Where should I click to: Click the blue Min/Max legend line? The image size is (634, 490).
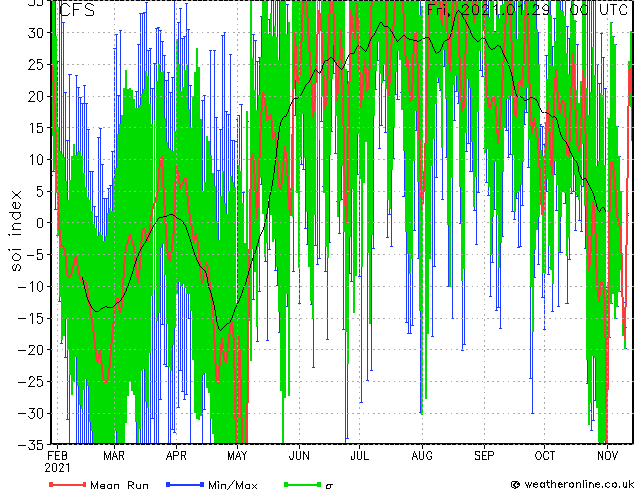(x=185, y=484)
